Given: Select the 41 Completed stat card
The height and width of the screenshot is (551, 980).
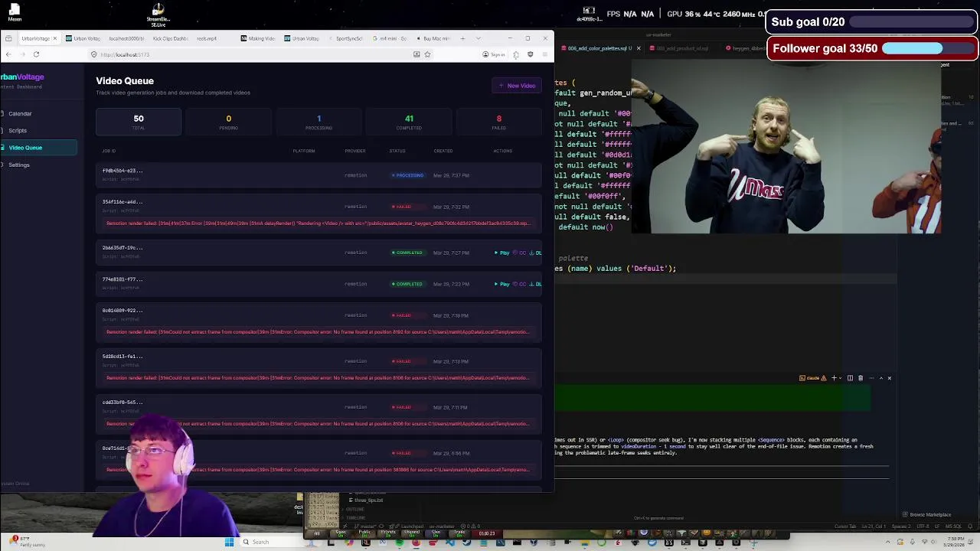Looking at the screenshot, I should pyautogui.click(x=409, y=122).
